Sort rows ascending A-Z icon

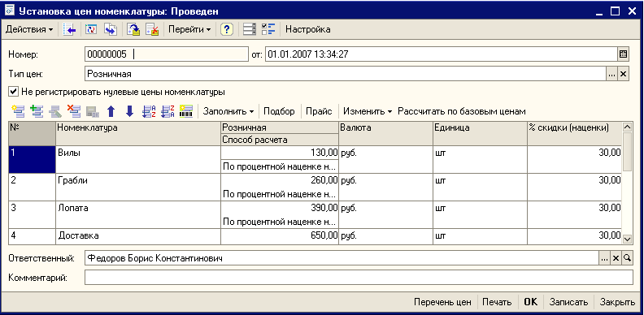pyautogui.click(x=149, y=111)
